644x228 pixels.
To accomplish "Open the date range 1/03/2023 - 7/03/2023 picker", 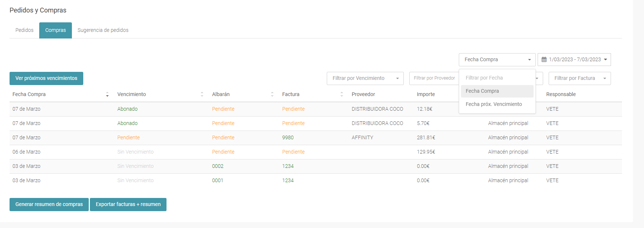I will 574,60.
